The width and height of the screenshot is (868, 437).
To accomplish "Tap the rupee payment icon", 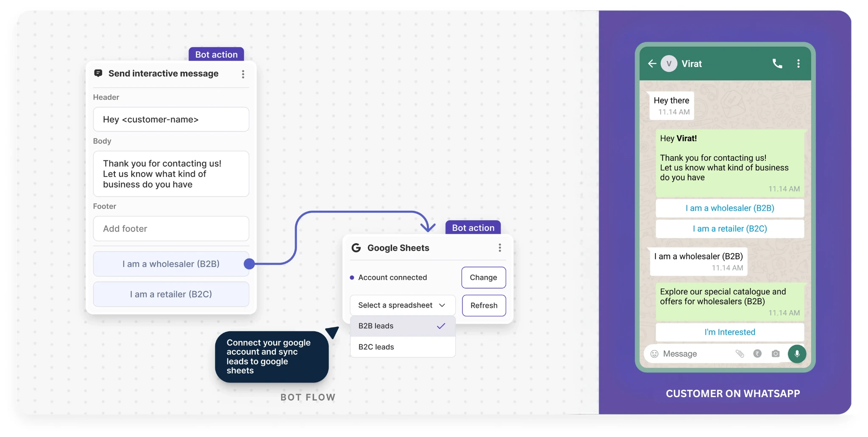I will [757, 353].
